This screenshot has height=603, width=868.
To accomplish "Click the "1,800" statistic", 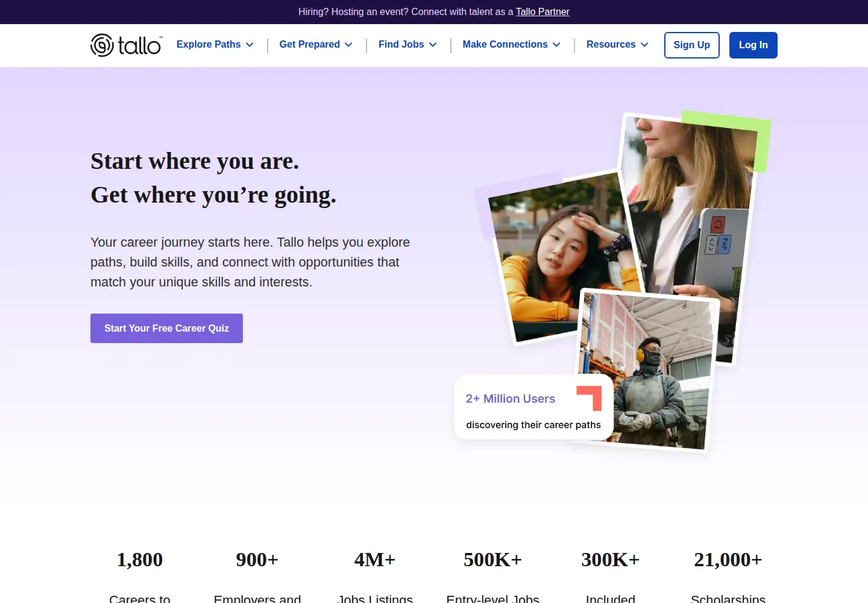I will [x=140, y=560].
